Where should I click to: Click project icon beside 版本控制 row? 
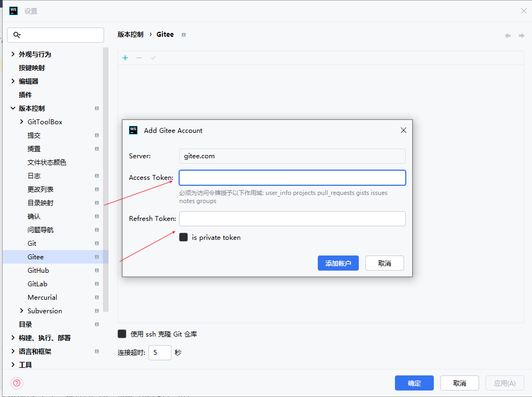[97, 109]
